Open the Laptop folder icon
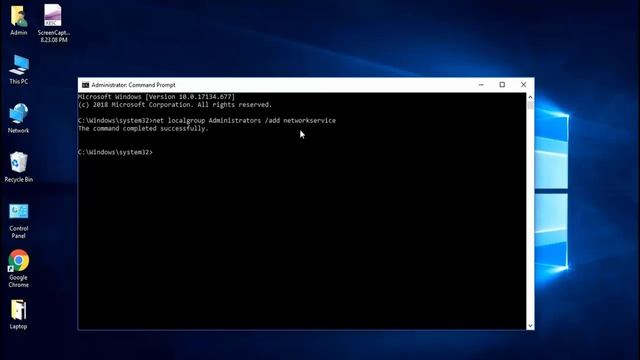Viewport: 640px width, 360px height. pos(19,314)
